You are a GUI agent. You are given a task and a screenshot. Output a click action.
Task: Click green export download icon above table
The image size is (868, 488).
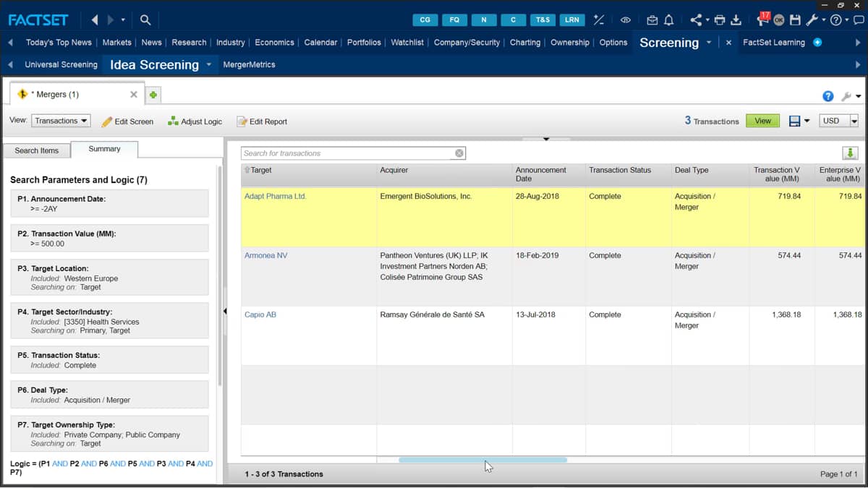coord(850,153)
